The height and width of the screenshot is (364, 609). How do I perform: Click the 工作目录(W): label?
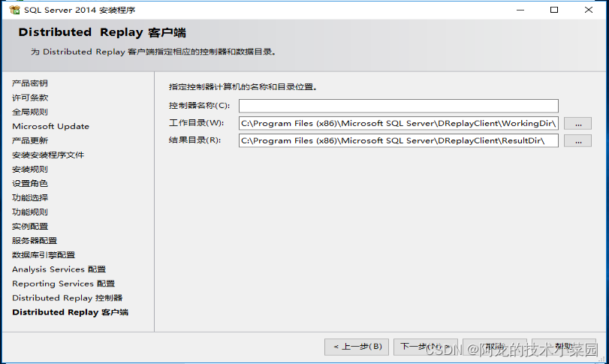click(x=197, y=123)
